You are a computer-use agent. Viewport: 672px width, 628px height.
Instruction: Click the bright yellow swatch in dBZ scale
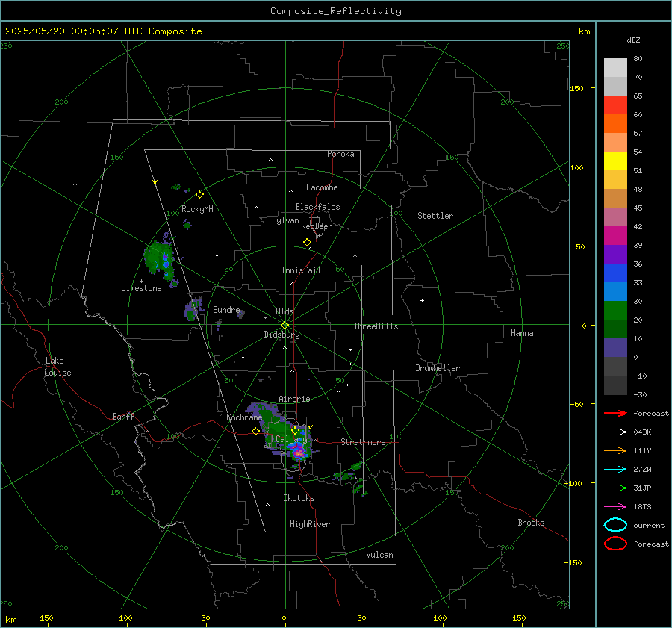pos(615,161)
